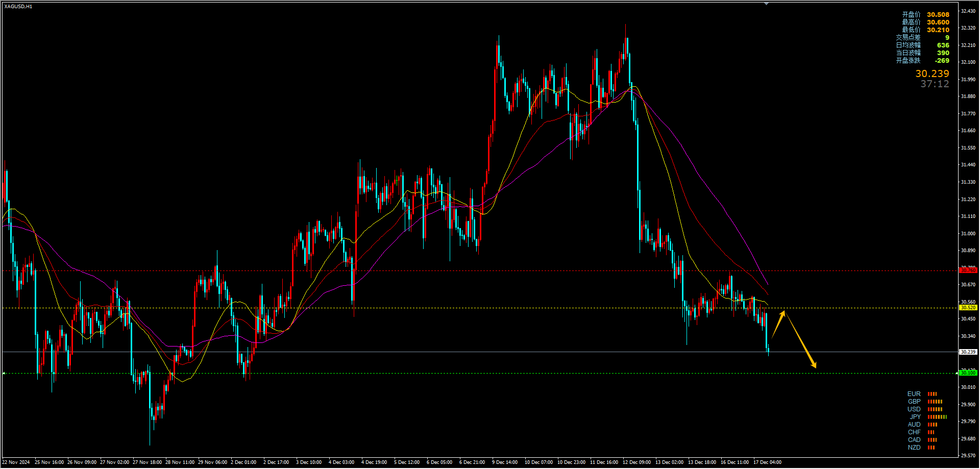This screenshot has width=980, height=469.
Task: Select the red 30.760 price level tag
Action: [968, 270]
